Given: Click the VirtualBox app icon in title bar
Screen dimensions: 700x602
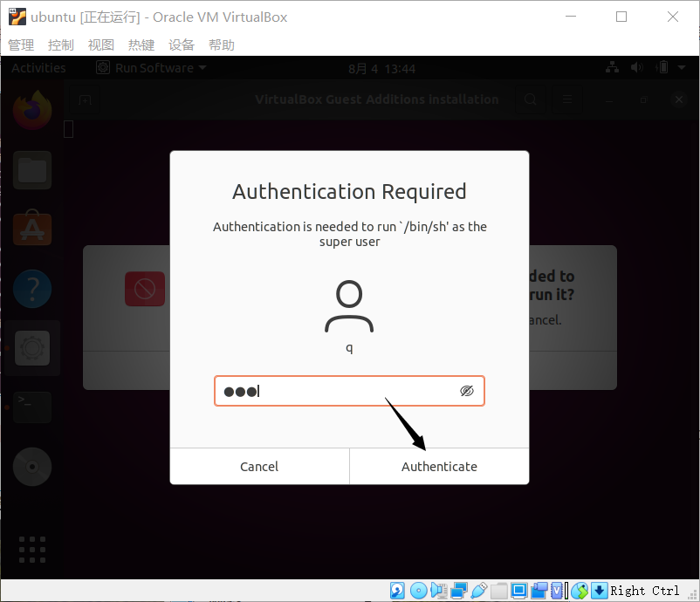Looking at the screenshot, I should click(x=17, y=17).
